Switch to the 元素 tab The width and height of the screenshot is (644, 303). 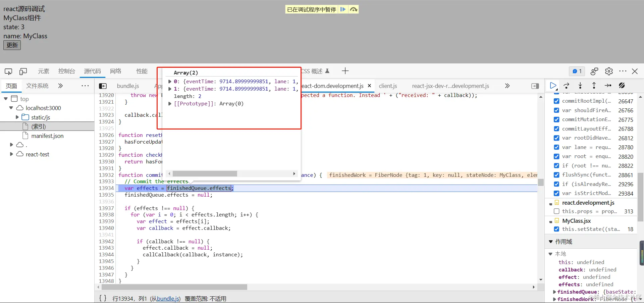44,71
